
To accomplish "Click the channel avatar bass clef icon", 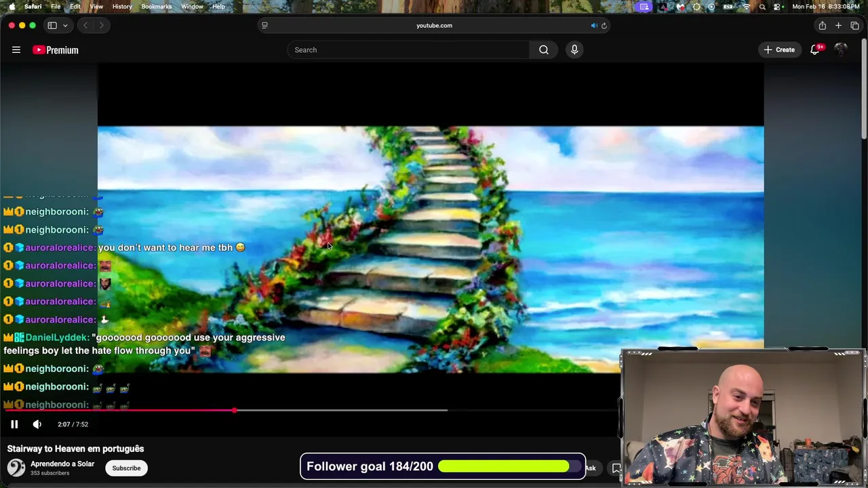I will pyautogui.click(x=16, y=468).
